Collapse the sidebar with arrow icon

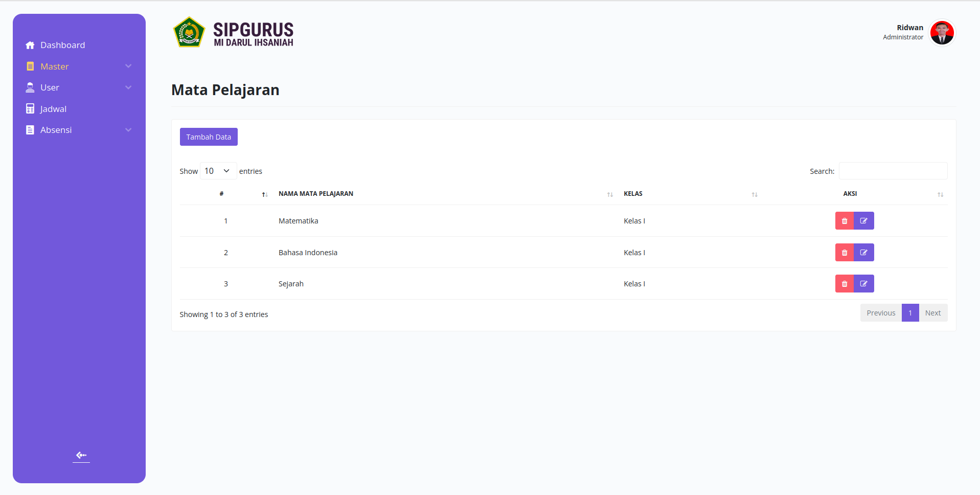(x=81, y=455)
